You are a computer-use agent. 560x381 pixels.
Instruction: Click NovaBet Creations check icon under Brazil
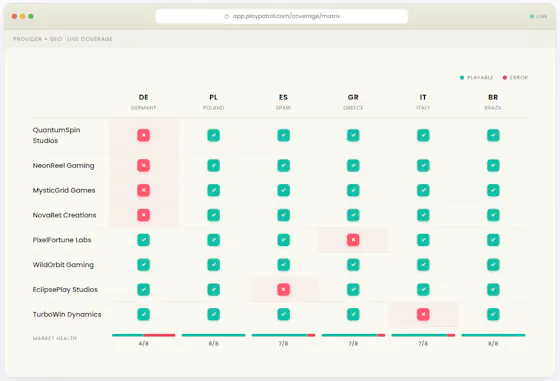click(x=493, y=215)
